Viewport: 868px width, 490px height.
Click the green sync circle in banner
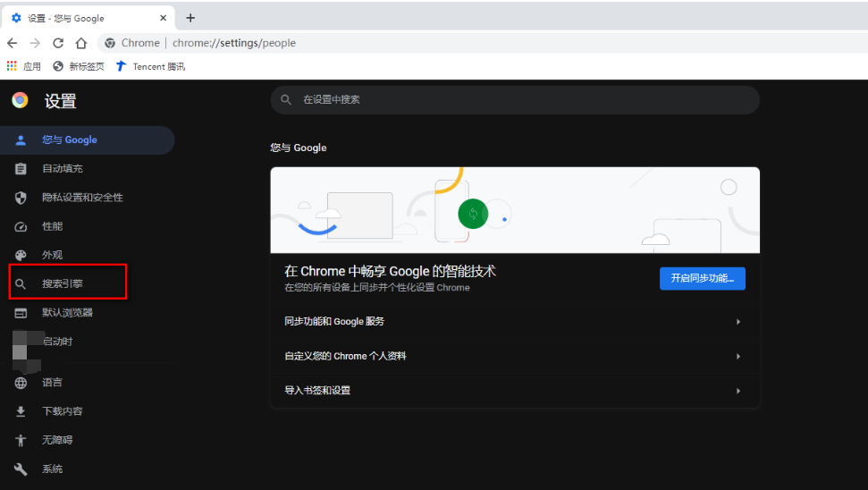[473, 214]
